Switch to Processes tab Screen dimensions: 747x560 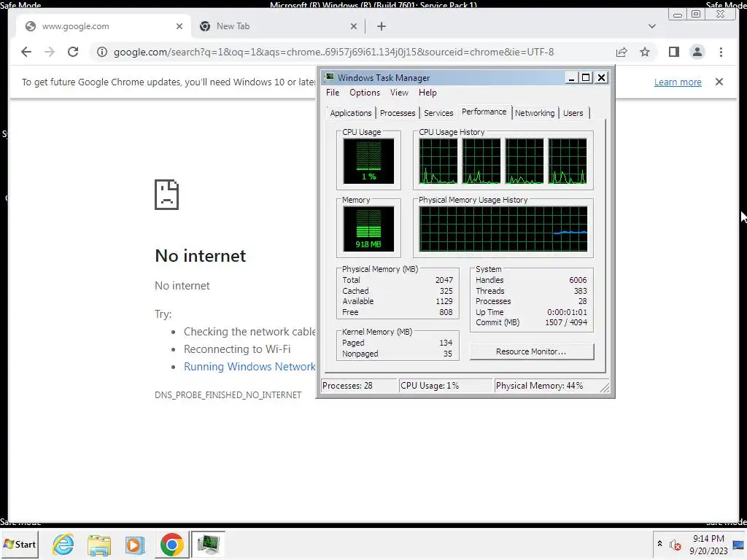pos(398,113)
